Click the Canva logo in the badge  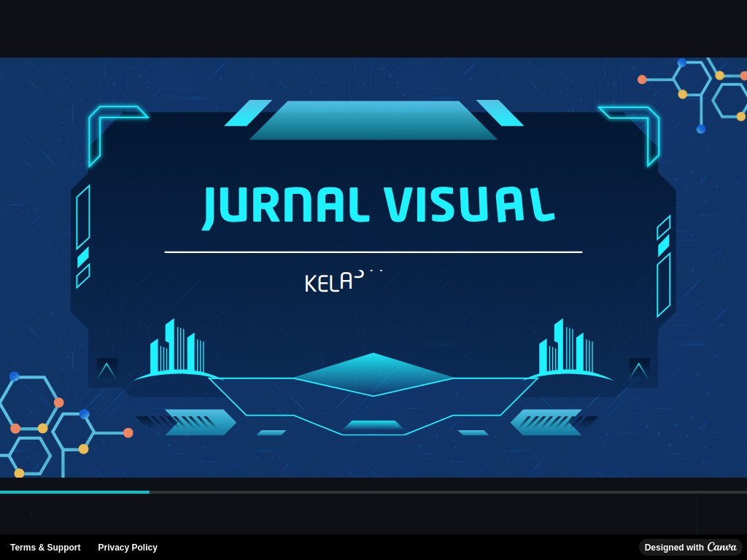point(721,547)
